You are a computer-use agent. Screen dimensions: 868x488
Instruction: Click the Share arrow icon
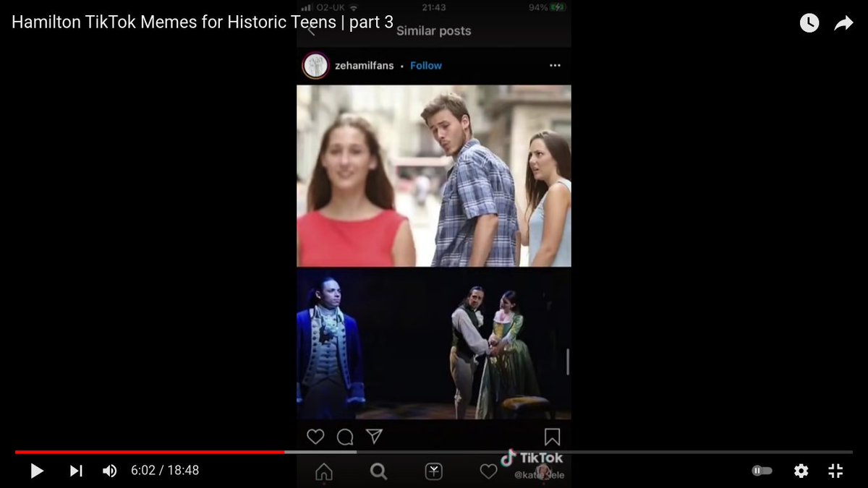point(843,23)
